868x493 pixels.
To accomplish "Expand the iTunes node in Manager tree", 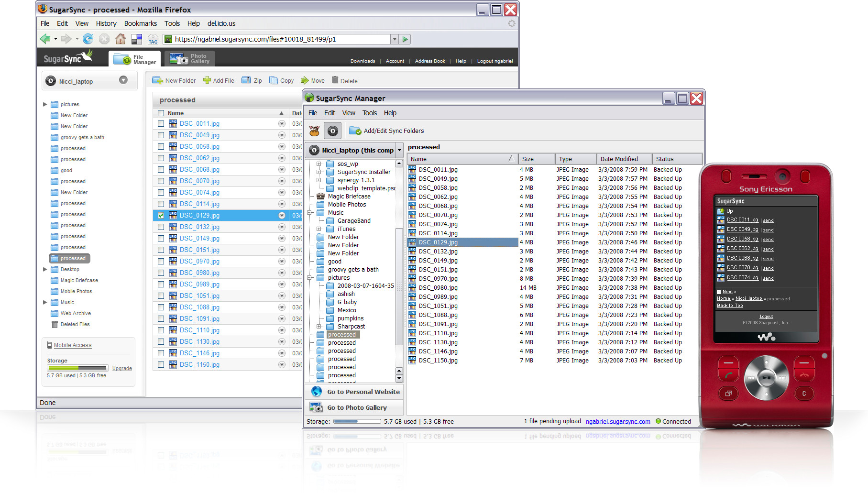I will tap(319, 229).
